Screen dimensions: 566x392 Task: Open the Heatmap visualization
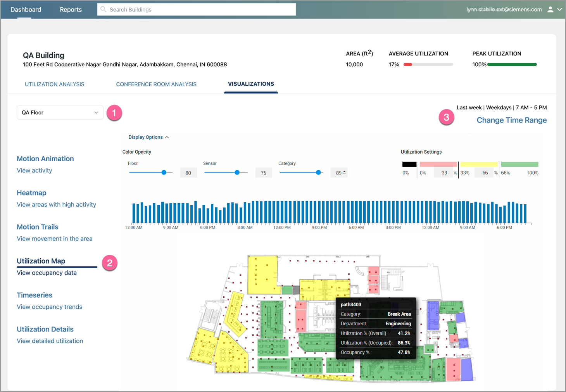click(31, 193)
